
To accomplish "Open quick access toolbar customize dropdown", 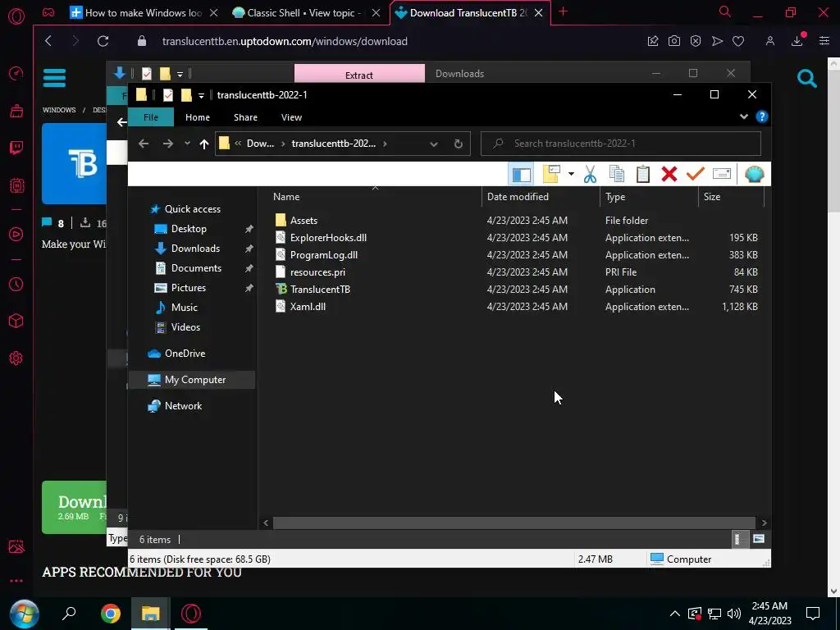I will pyautogui.click(x=201, y=95).
